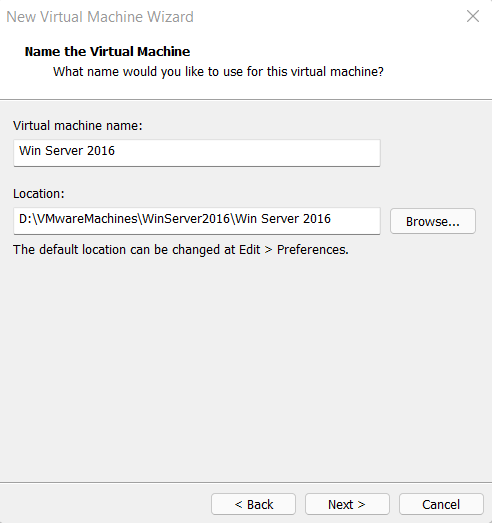Cancel the virtual machine wizard
This screenshot has width=492, height=523.
pyautogui.click(x=441, y=504)
